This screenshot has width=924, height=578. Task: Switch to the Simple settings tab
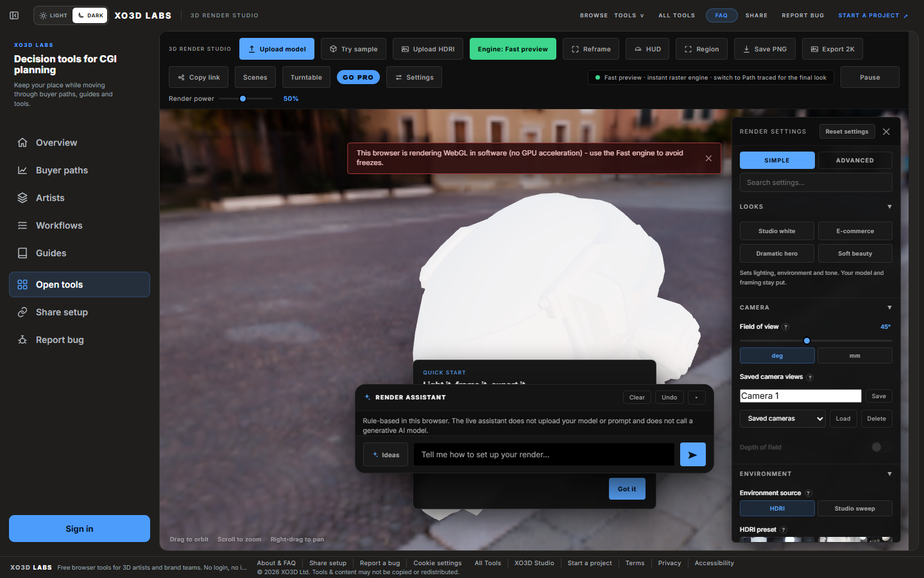777,161
